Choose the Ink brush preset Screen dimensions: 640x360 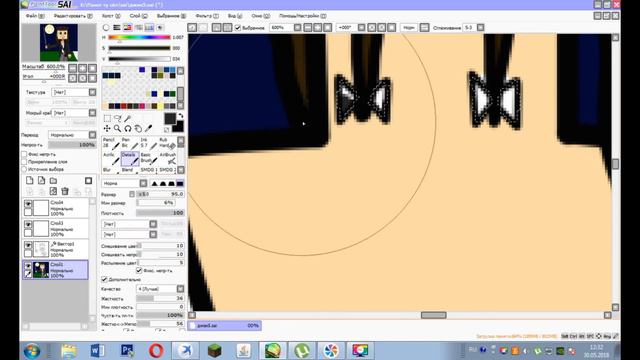coord(149,143)
